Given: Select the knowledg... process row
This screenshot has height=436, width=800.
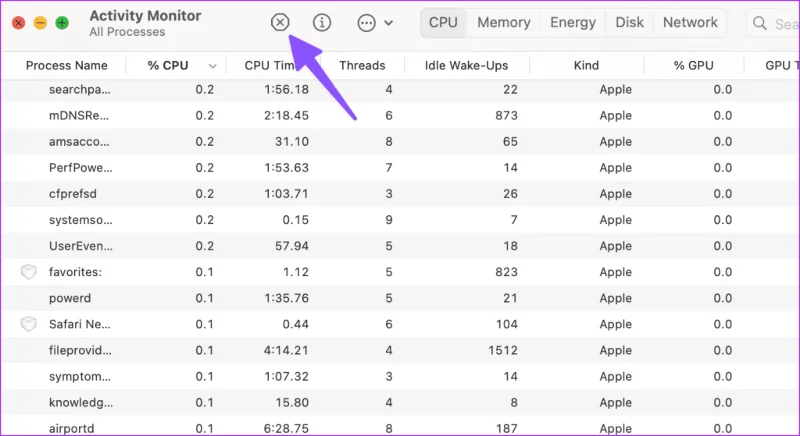Looking at the screenshot, I should 400,402.
